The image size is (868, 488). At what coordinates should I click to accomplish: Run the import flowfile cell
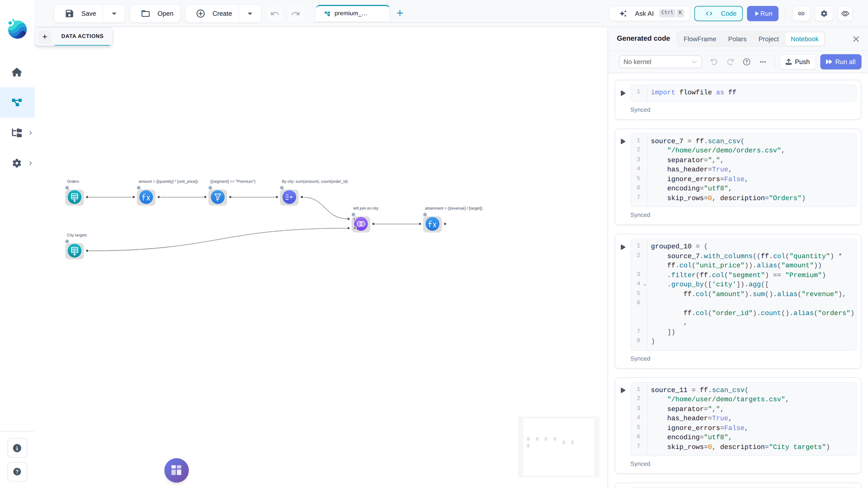tap(623, 93)
